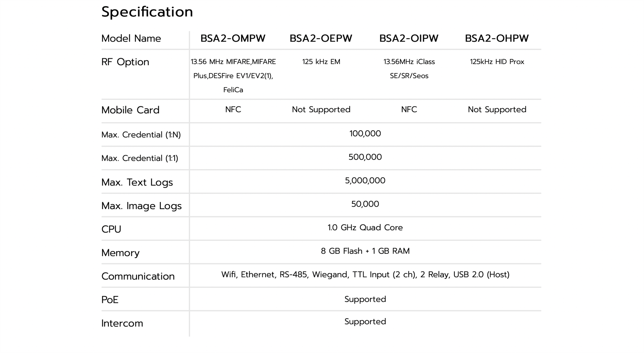Select the Memory row label
The height and width of the screenshot is (353, 644).
pos(120,253)
